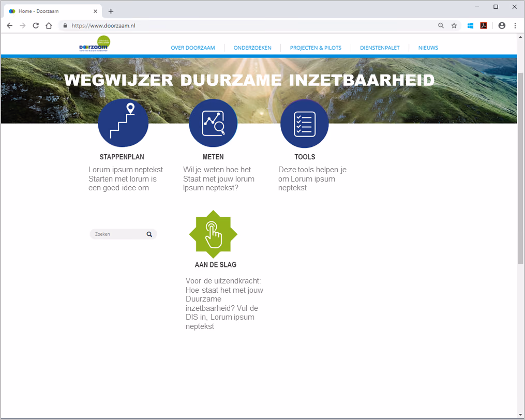Viewport: 525px width, 420px height.
Task: Open the zoom magnifier in address bar
Action: click(441, 25)
